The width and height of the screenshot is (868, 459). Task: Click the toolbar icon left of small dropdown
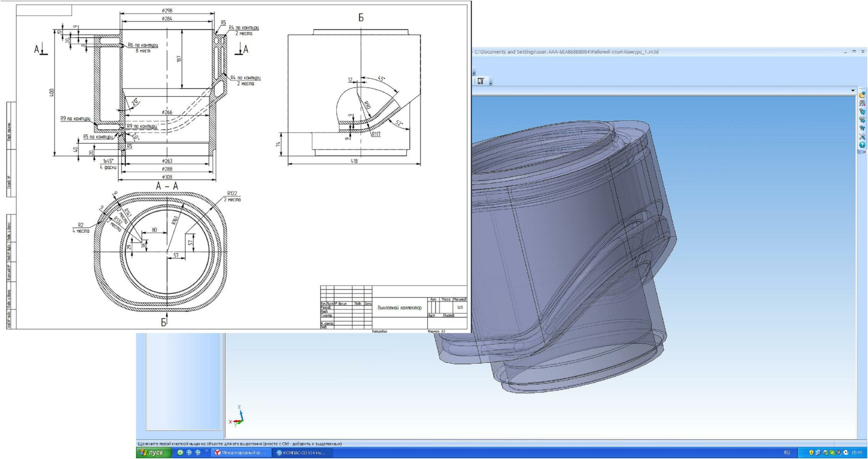click(480, 81)
